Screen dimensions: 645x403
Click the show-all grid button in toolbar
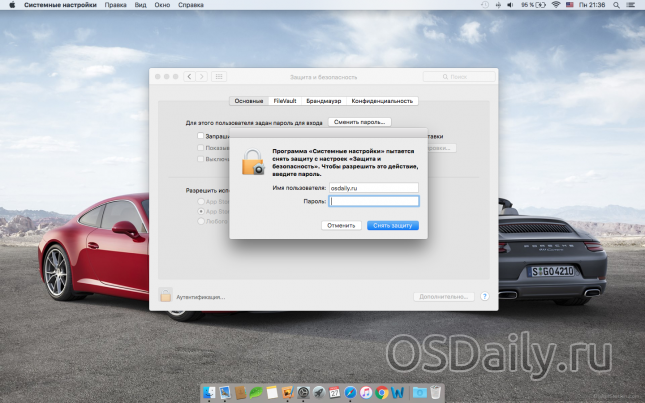(219, 76)
